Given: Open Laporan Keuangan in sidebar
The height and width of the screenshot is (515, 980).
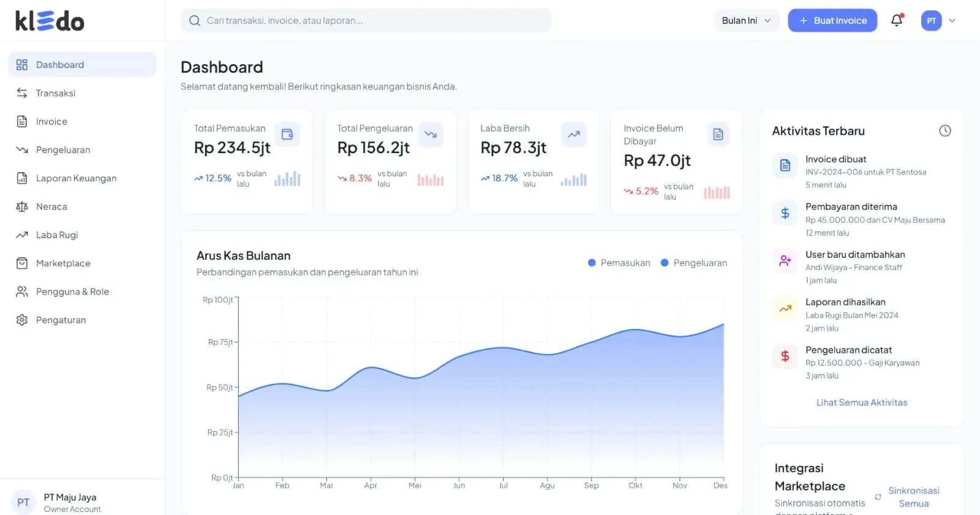Looking at the screenshot, I should point(82,178).
